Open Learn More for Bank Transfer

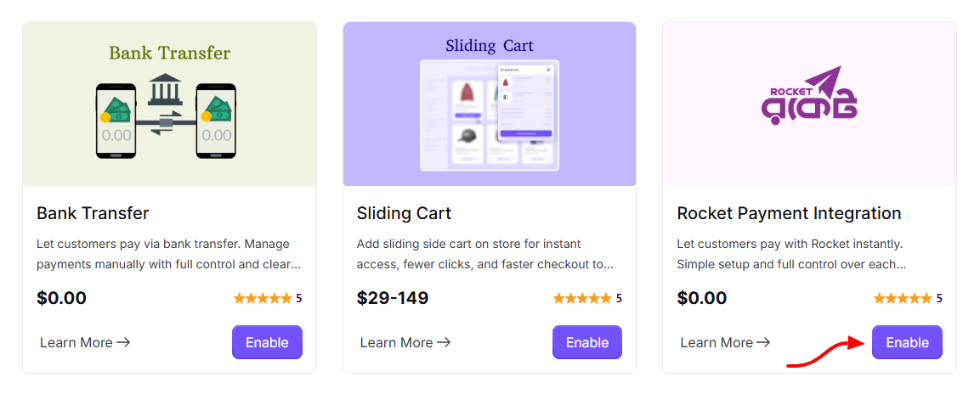click(x=85, y=342)
